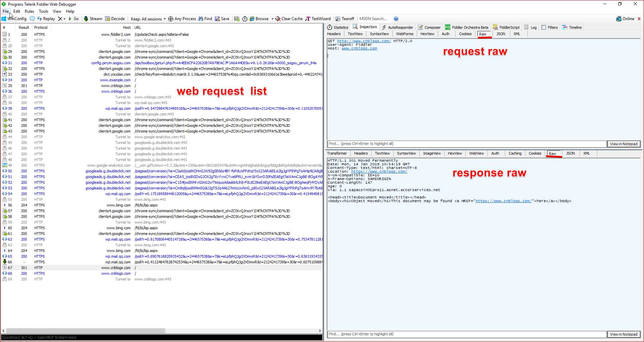The height and width of the screenshot is (342, 644).
Task: Switch to the Inspectors tab
Action: [x=365, y=27]
